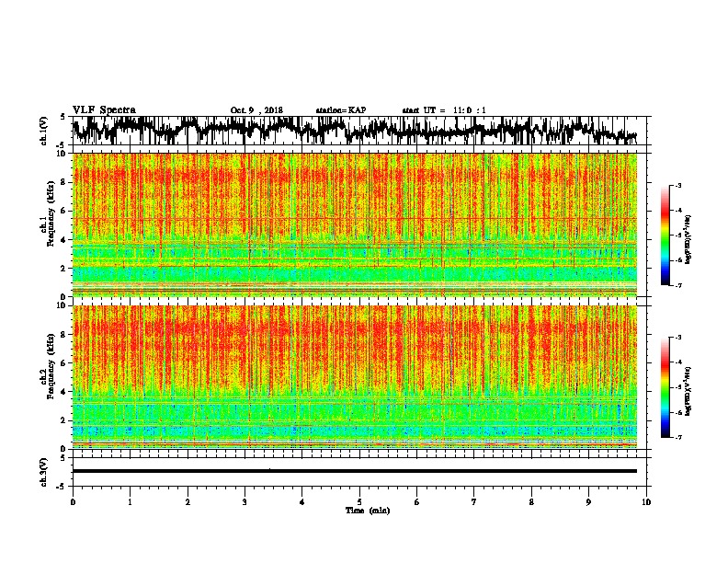
Task: Select the date text "Oct. 9 , 2018"
Action: (x=256, y=110)
